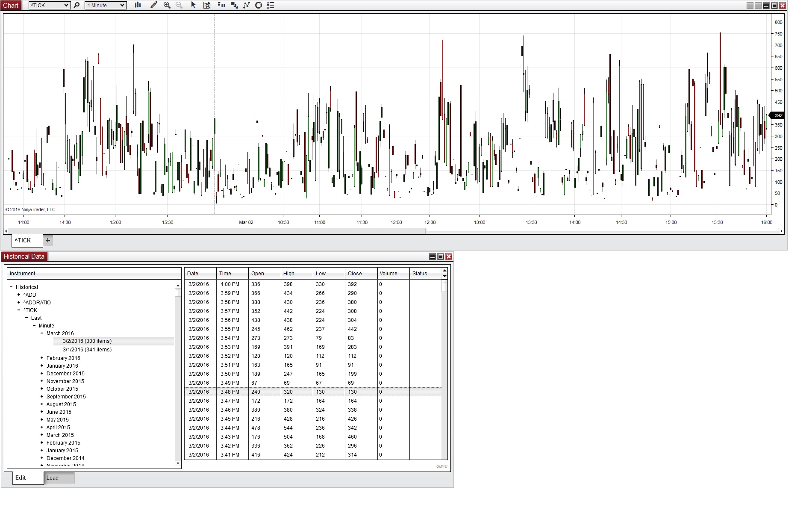812x513 pixels.
Task: Collapse the Historical root node
Action: point(11,287)
